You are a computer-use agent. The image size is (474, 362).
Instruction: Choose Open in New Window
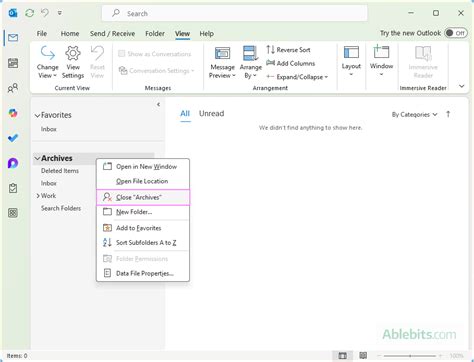[143, 167]
